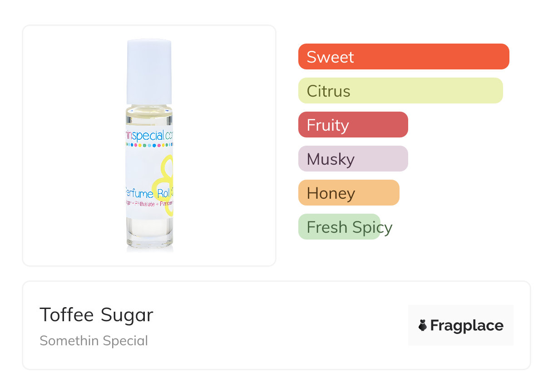
Task: Click the row of colored dots on the label
Action: 149,146
